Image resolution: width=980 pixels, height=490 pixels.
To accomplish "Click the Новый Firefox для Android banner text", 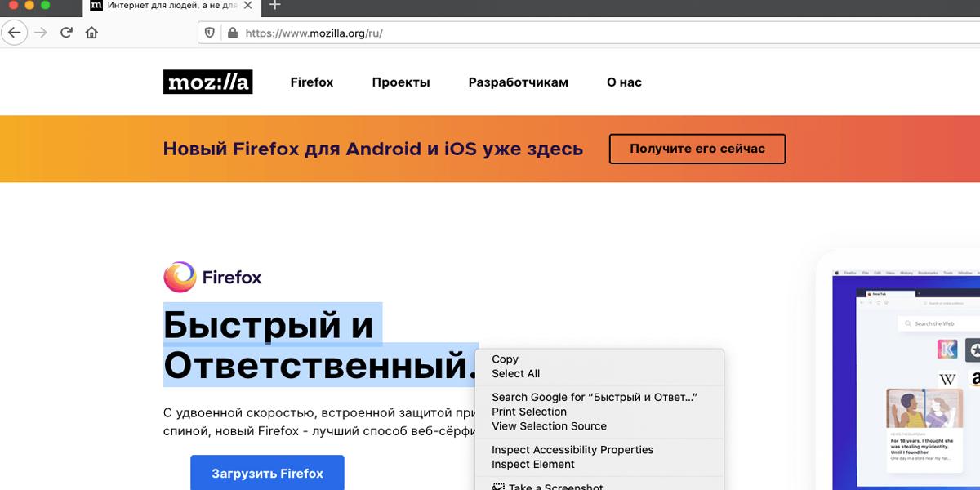I will (373, 149).
